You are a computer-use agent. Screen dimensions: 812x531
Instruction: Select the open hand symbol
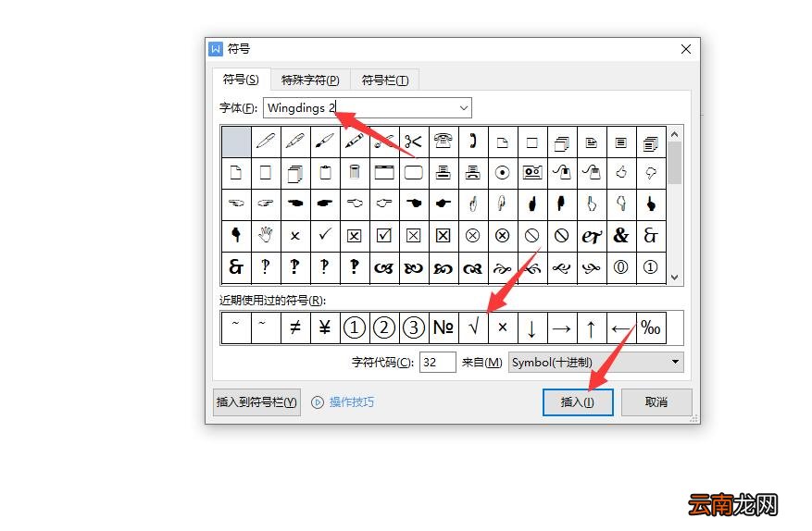click(266, 236)
